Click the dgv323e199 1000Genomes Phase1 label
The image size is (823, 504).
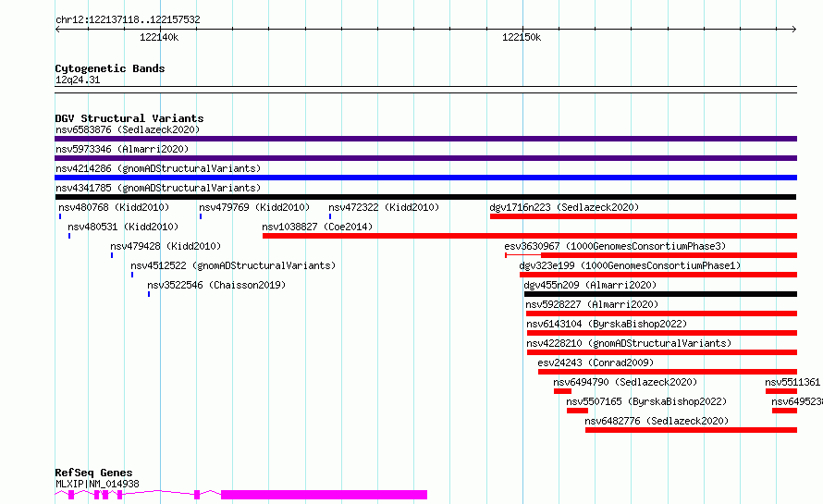630,265
